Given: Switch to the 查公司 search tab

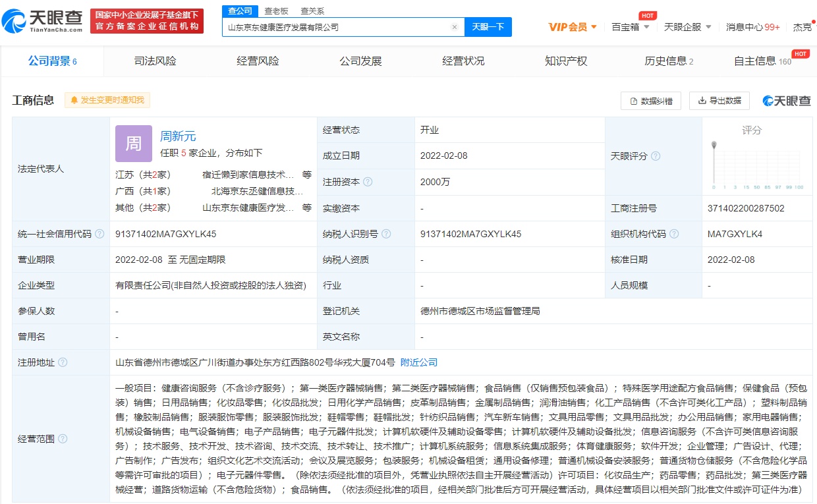Looking at the screenshot, I should coord(240,11).
